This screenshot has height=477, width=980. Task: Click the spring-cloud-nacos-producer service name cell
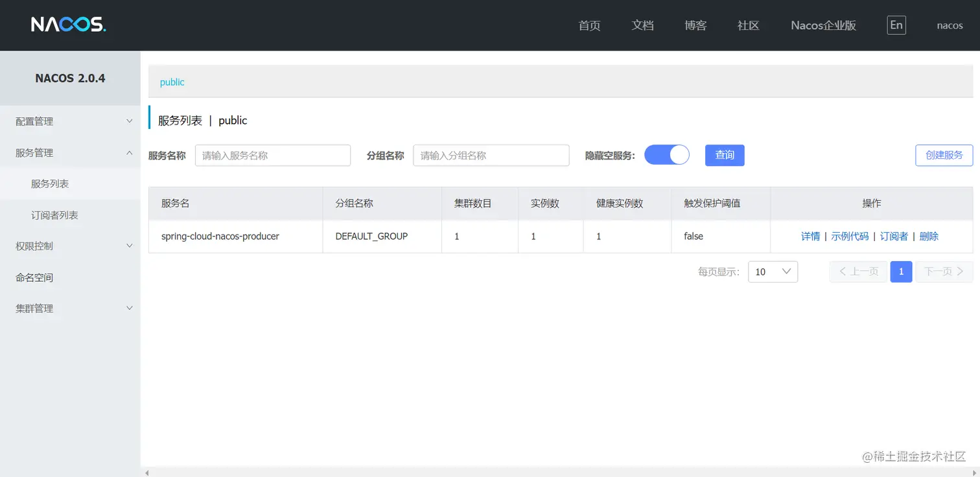coord(236,236)
